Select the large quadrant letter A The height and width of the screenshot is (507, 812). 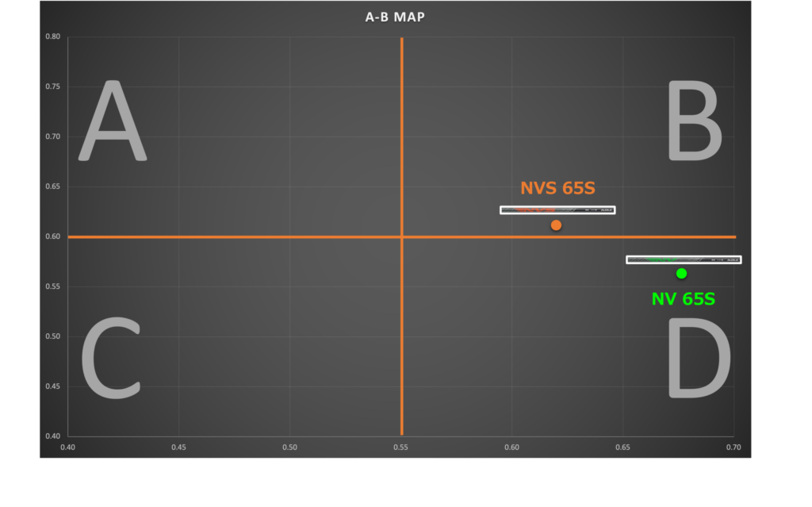tap(112, 122)
